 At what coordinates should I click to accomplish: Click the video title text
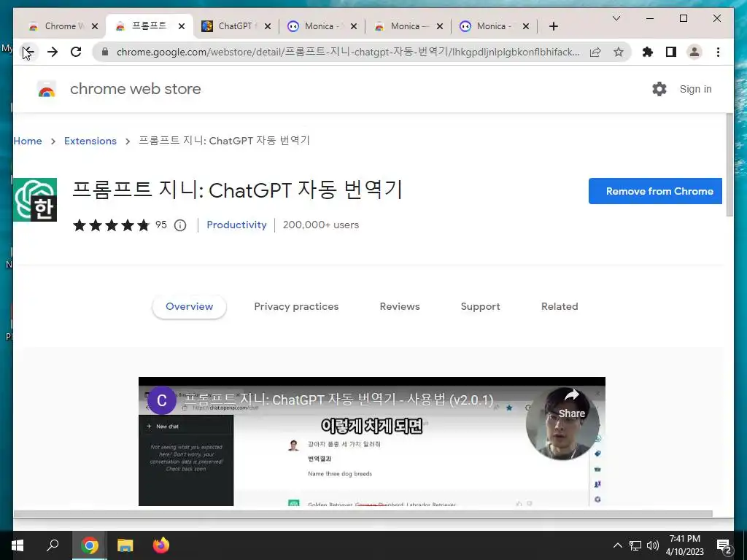(338, 400)
